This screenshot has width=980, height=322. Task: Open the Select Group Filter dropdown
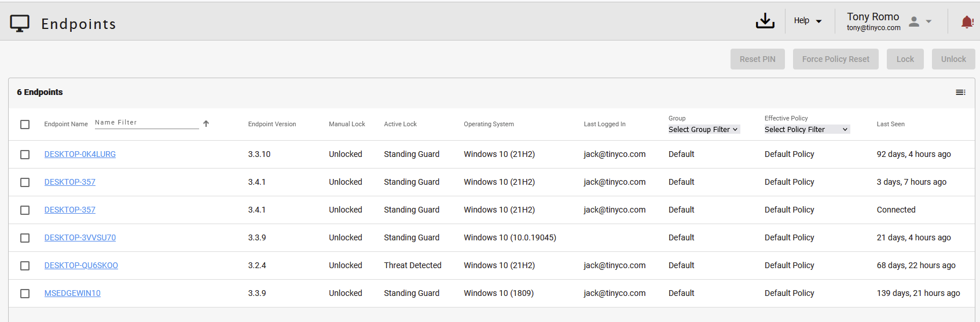(703, 130)
